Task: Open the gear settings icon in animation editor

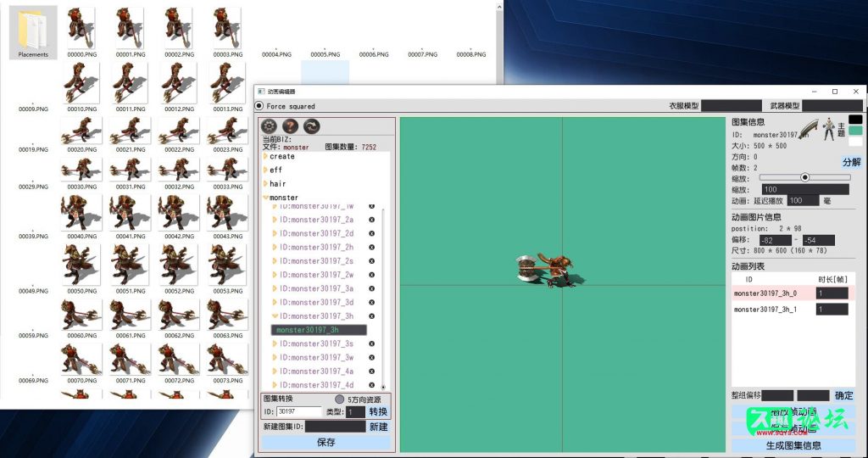Action: (269, 126)
